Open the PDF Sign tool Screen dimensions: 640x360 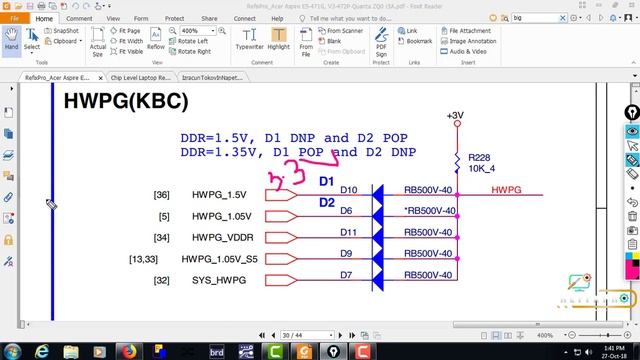click(x=381, y=42)
